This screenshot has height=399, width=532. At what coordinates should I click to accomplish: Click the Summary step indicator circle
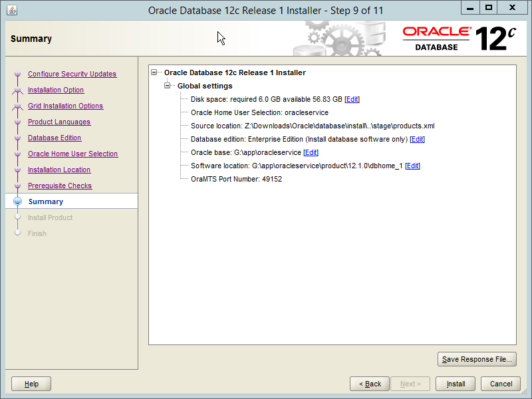(18, 201)
